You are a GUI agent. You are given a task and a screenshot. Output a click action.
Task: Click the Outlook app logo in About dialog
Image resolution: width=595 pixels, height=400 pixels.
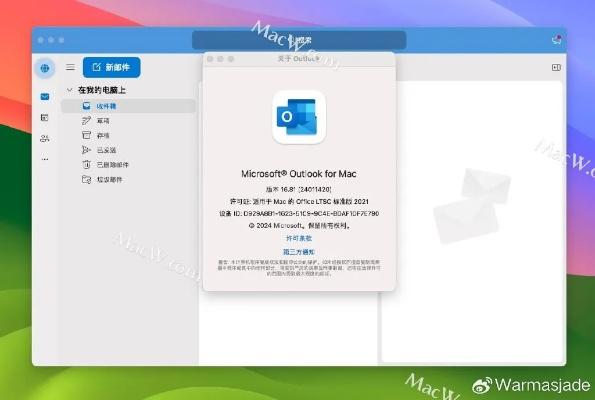pyautogui.click(x=299, y=117)
